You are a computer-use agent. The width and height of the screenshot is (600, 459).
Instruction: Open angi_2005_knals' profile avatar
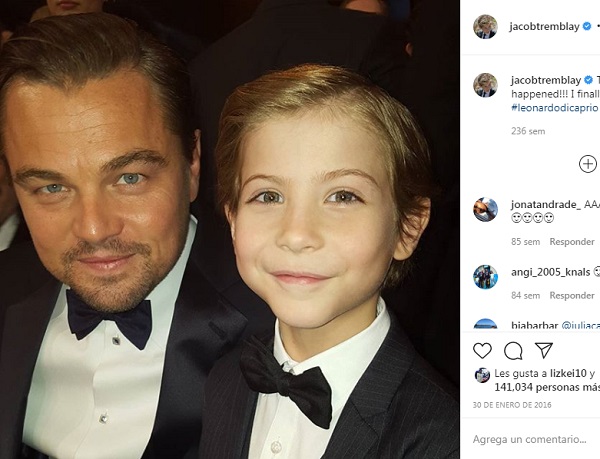485,276
